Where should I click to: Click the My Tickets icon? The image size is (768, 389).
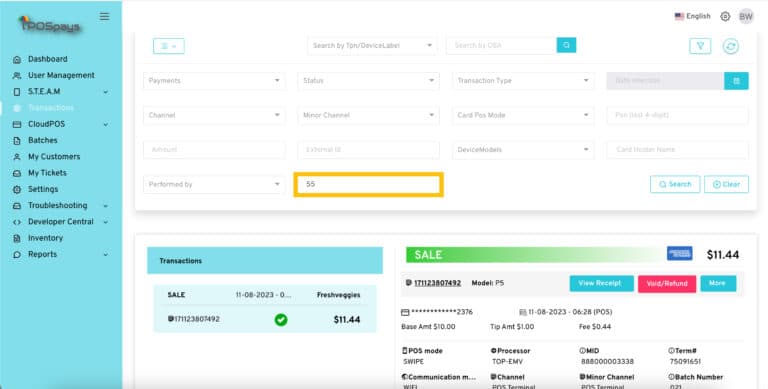point(17,173)
